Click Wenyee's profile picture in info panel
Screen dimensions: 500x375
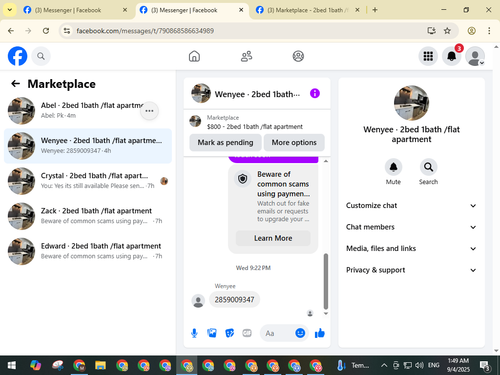point(411,103)
